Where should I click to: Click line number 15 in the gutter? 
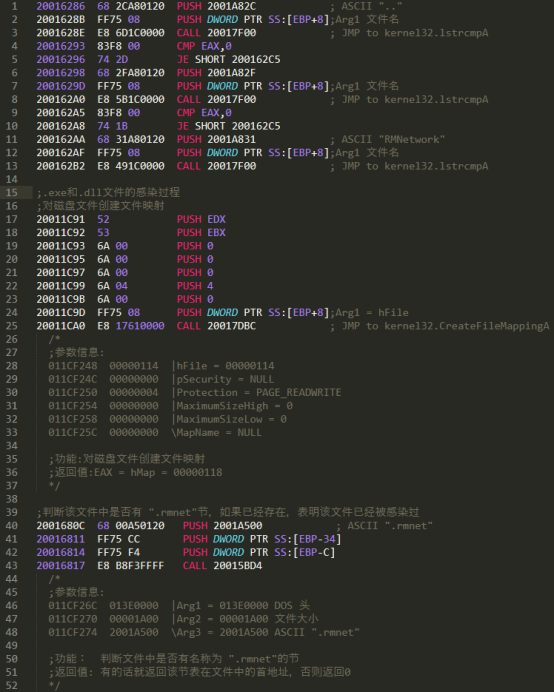point(12,192)
